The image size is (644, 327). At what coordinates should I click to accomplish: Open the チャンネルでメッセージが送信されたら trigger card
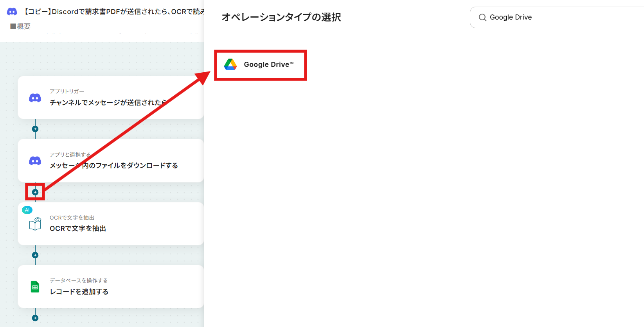pyautogui.click(x=111, y=98)
